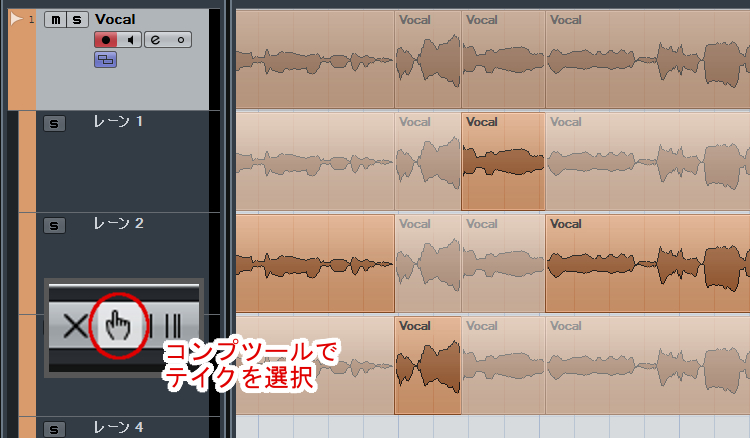
Task: Select the Comp hand tool
Action: (x=118, y=325)
